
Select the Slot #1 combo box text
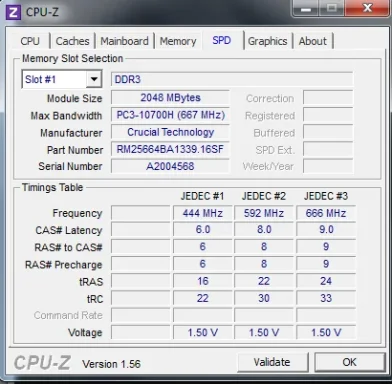tap(54, 79)
